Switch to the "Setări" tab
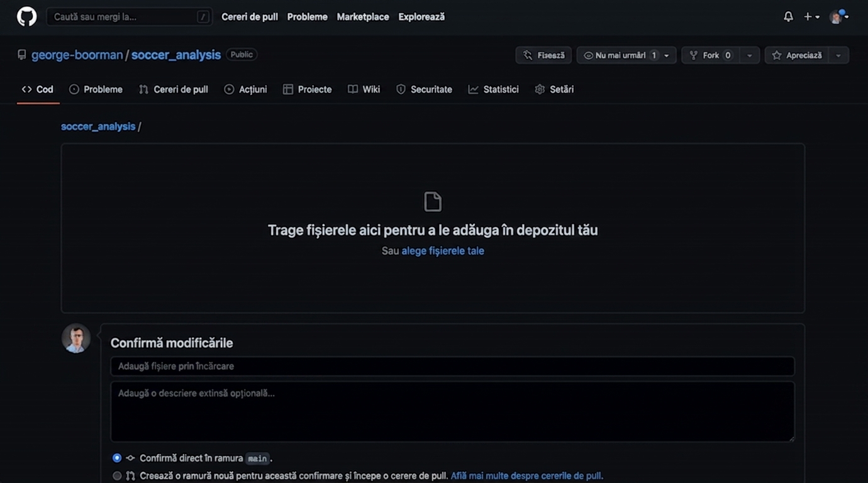Image resolution: width=868 pixels, height=483 pixels. [x=554, y=89]
